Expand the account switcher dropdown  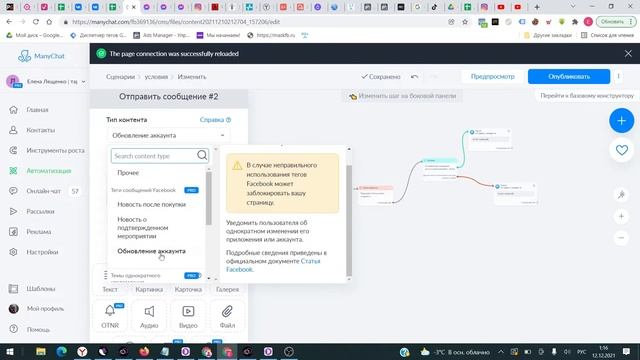pos(83,82)
